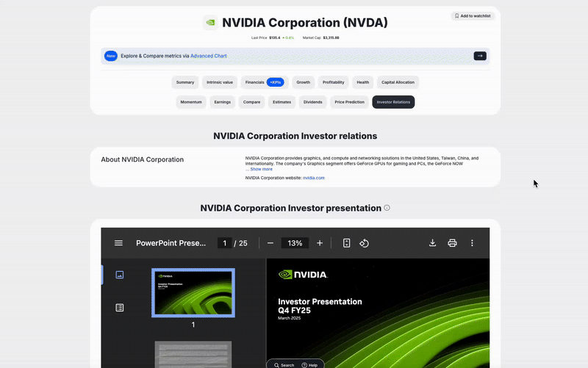This screenshot has height=368, width=588.
Task: Select the slide 1 thumbnail
Action: click(193, 292)
